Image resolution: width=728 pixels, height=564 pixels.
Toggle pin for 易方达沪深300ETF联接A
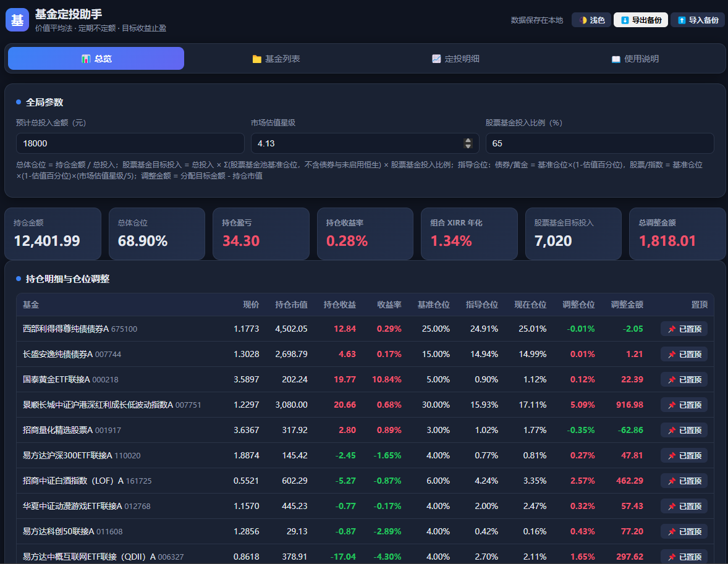(x=684, y=455)
